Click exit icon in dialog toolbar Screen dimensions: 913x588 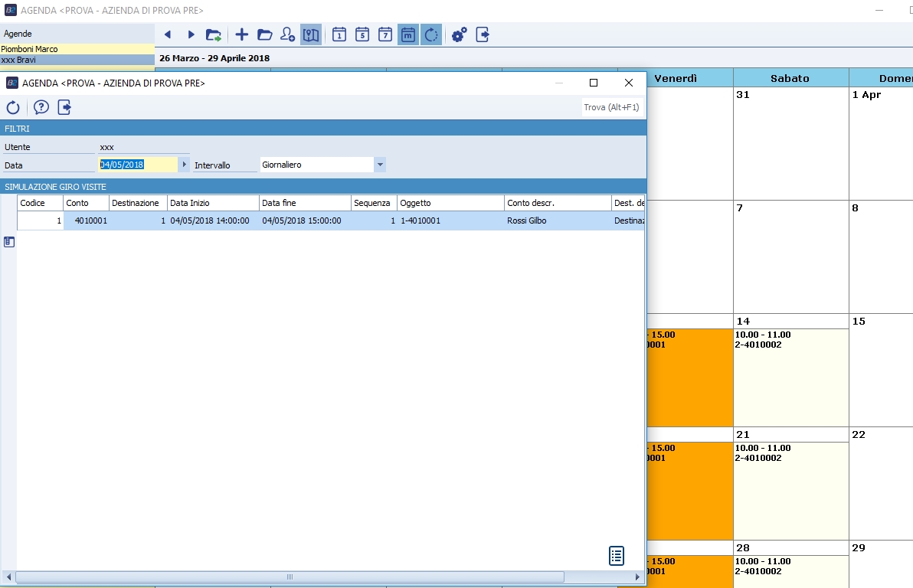click(64, 107)
